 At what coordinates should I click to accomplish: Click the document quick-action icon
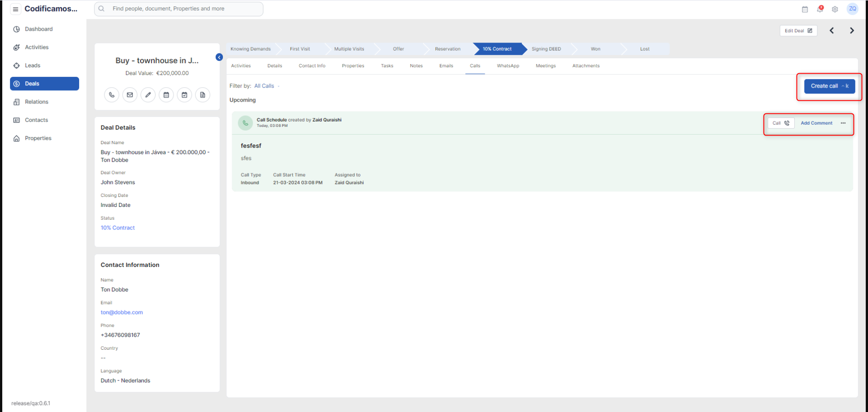click(x=203, y=95)
